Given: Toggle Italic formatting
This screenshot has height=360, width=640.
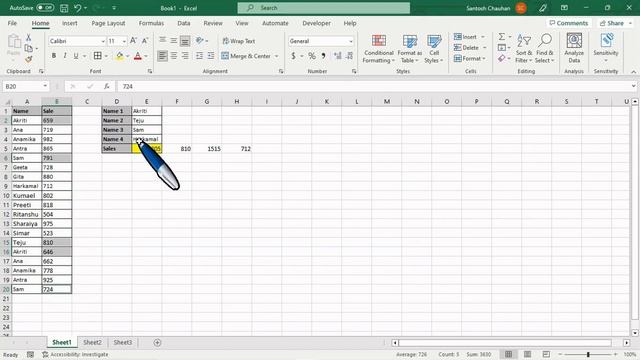Looking at the screenshot, I should pos(64,56).
